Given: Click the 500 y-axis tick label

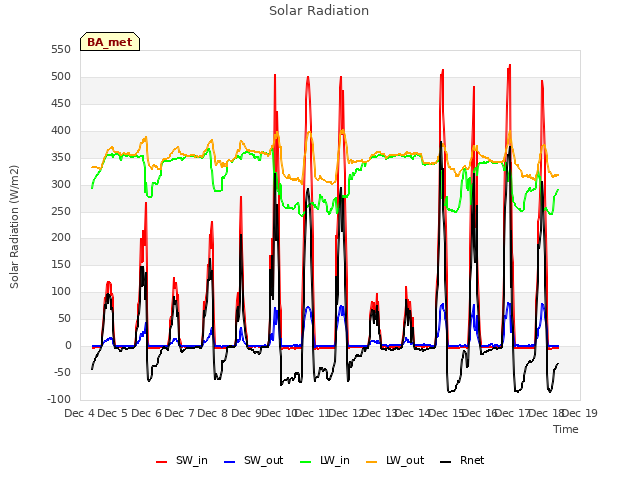Looking at the screenshot, I should tap(61, 77).
